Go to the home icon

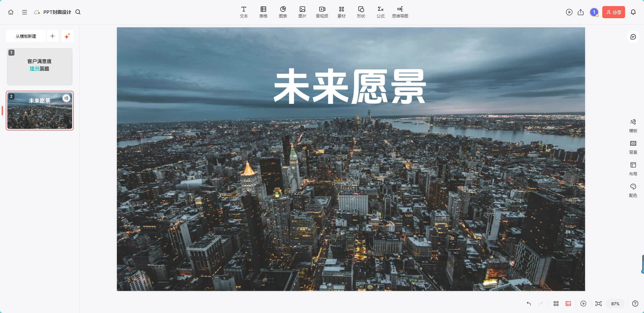coord(11,12)
